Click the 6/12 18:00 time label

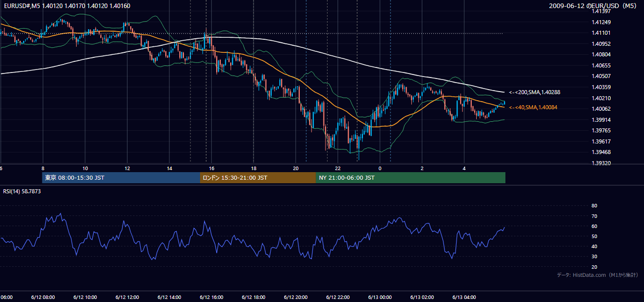[253, 297]
